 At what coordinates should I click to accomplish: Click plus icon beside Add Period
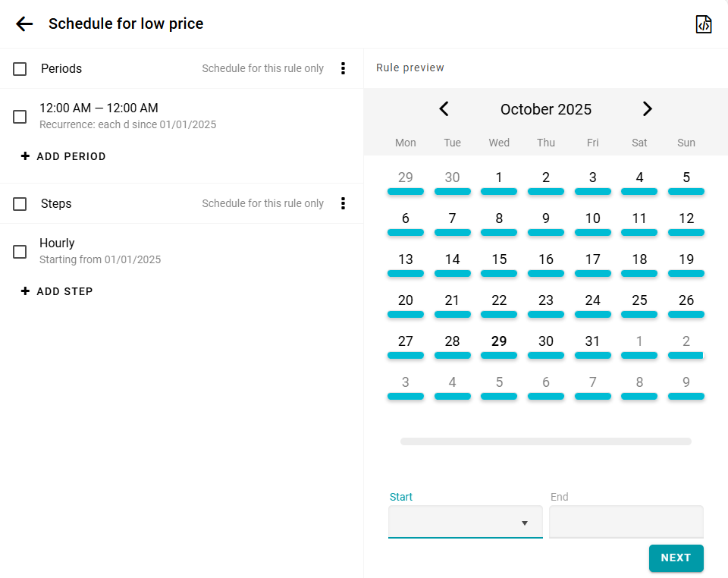(x=25, y=156)
